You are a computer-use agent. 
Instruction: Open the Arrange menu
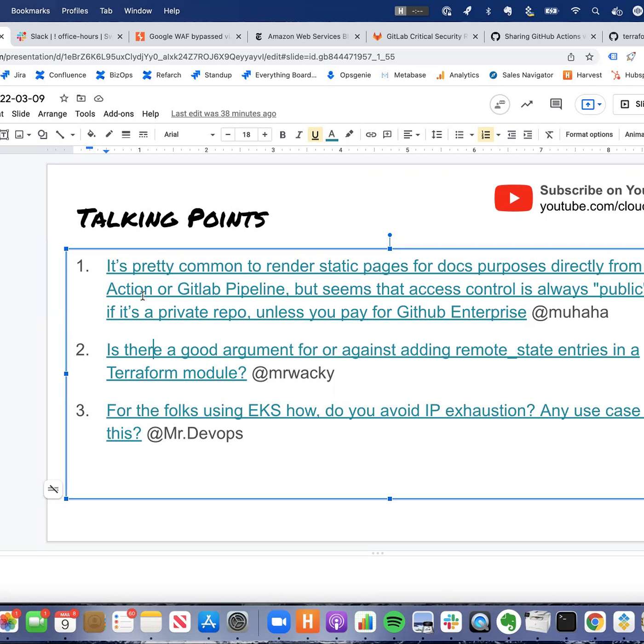pos(52,114)
